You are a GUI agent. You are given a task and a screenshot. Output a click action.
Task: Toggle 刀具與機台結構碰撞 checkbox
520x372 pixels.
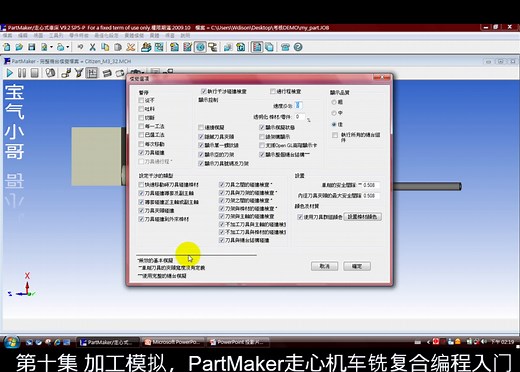[222, 240]
